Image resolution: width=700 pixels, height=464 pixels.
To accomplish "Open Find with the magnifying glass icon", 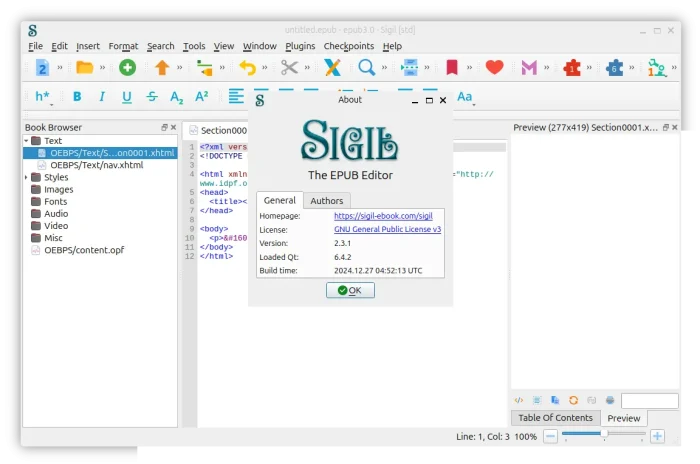I will pos(367,68).
